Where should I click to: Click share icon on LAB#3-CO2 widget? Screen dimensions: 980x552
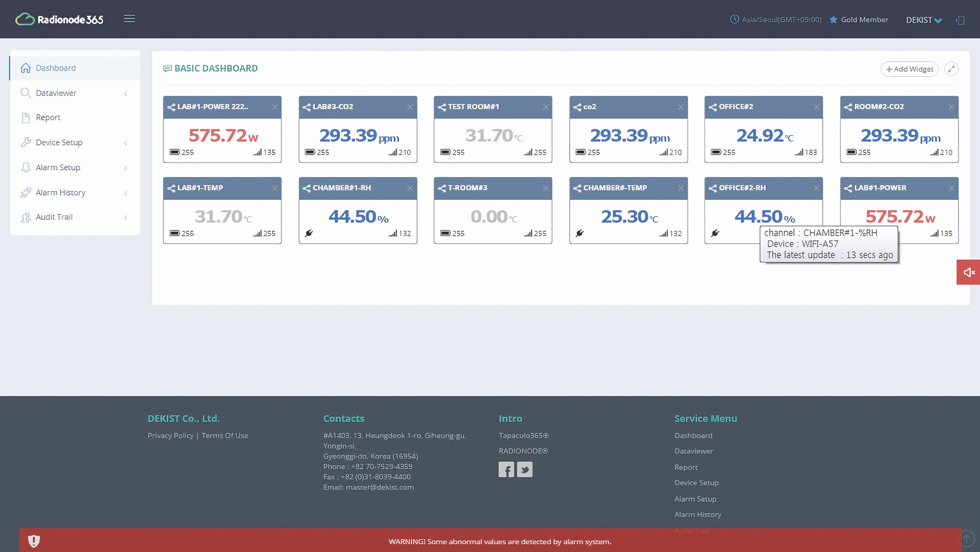tap(306, 107)
